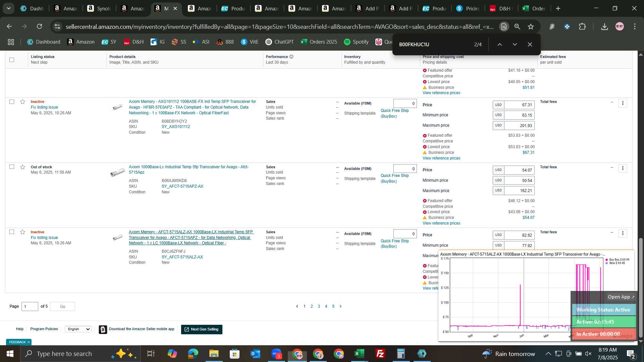Viewport: 644px width, 362px height.
Task: Open actions menu for AXG101112 listing
Action: coord(623,103)
